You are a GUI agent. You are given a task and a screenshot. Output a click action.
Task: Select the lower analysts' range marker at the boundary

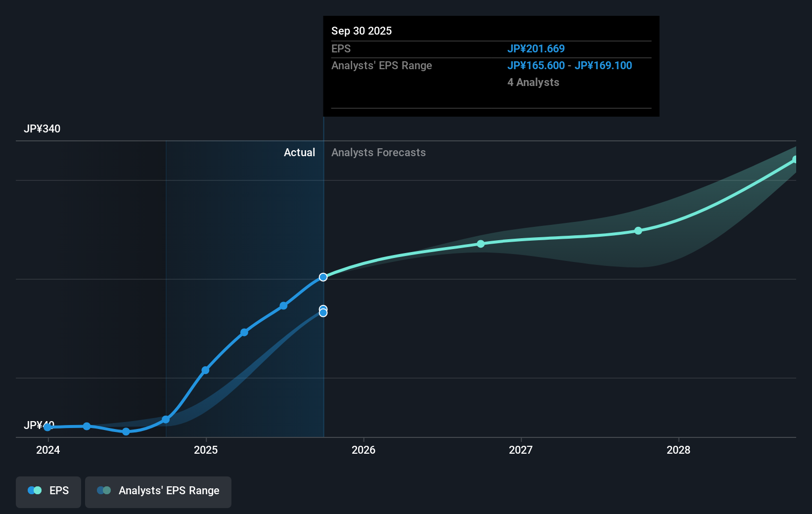(323, 311)
